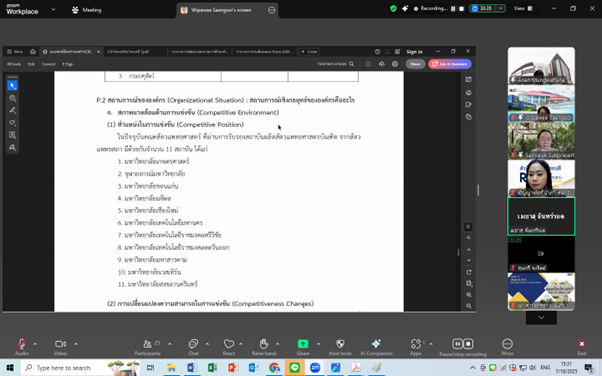The image size is (602, 376).
Task: Open the Acrobat Edit menu
Action: 31,64
